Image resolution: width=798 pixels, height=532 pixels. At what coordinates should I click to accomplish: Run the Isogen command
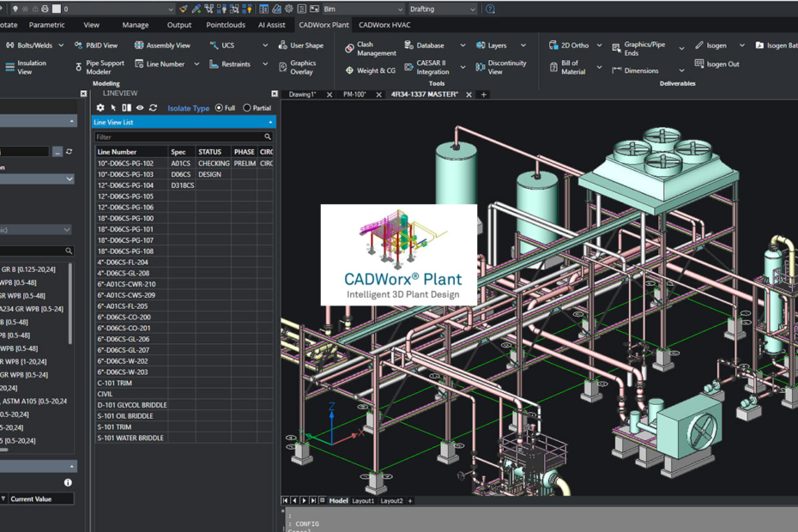(x=710, y=45)
